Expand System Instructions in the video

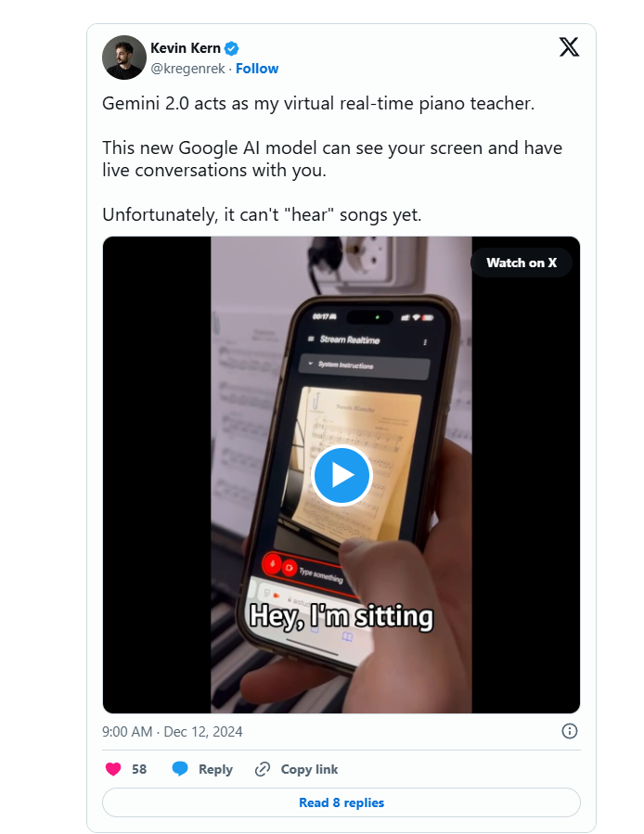click(x=365, y=366)
